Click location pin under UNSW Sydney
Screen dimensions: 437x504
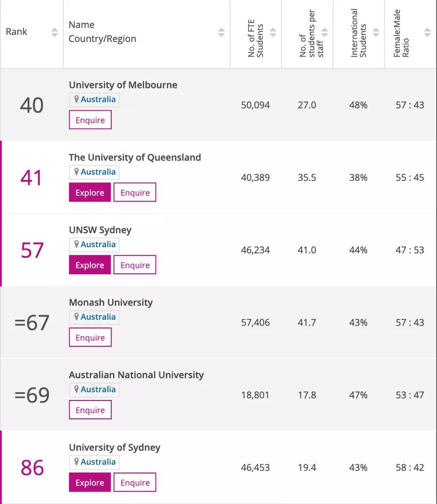coord(76,244)
